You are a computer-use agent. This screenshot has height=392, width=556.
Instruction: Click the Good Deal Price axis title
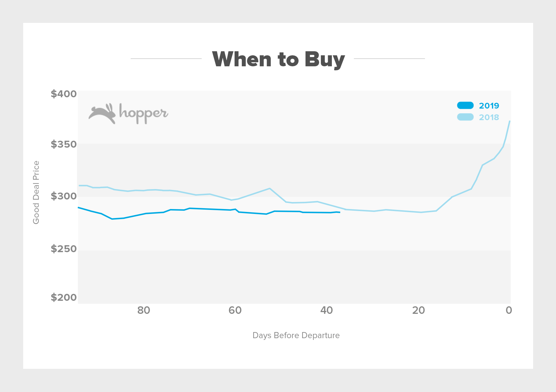tap(36, 192)
